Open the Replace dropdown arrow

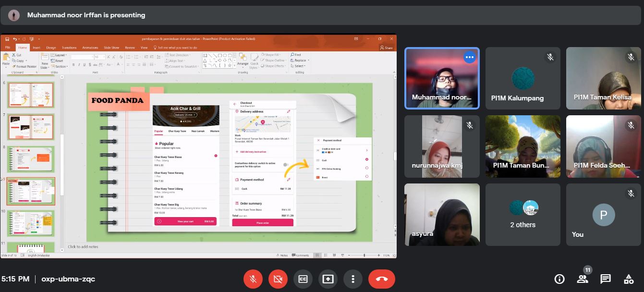coord(308,61)
